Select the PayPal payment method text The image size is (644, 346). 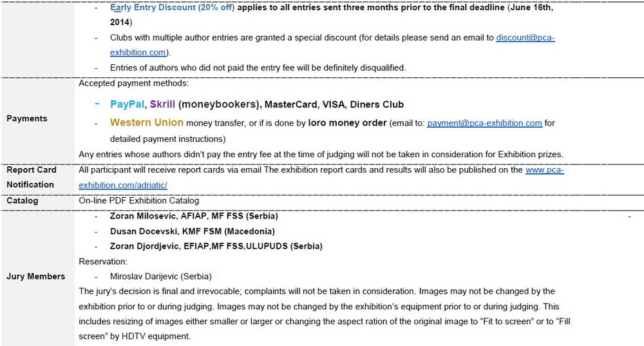pos(127,104)
